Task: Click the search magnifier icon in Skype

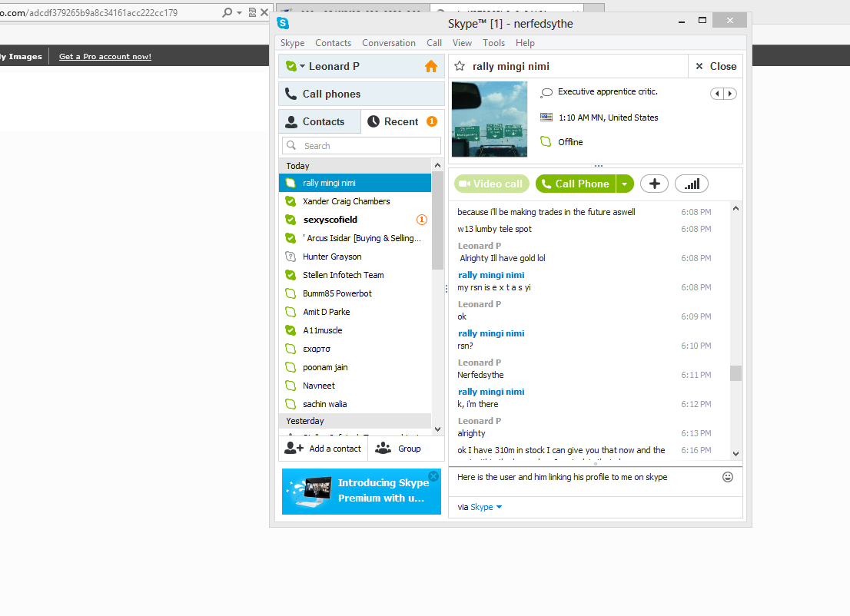Action: (x=291, y=145)
